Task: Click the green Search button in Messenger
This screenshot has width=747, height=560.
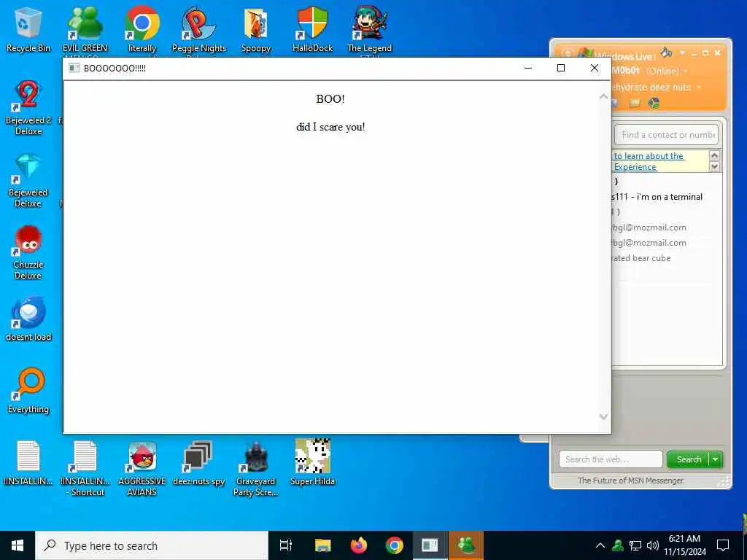Action: [689, 459]
